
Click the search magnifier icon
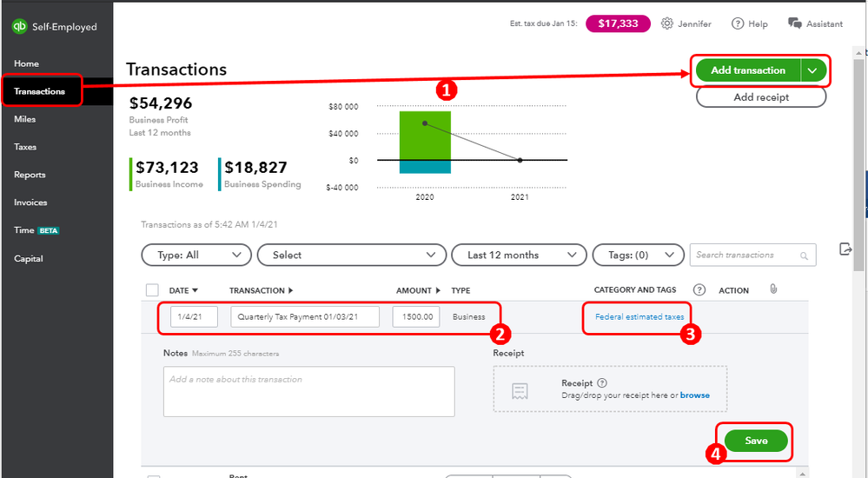(805, 256)
